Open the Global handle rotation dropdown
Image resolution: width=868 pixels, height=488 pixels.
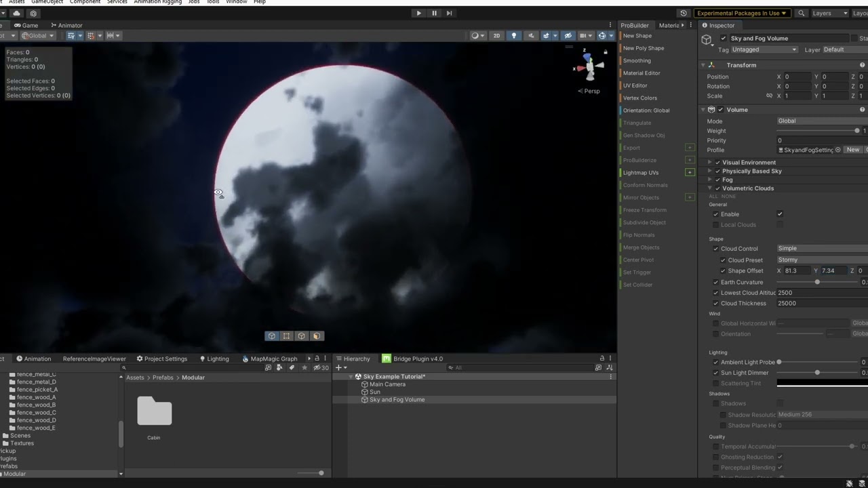point(37,36)
